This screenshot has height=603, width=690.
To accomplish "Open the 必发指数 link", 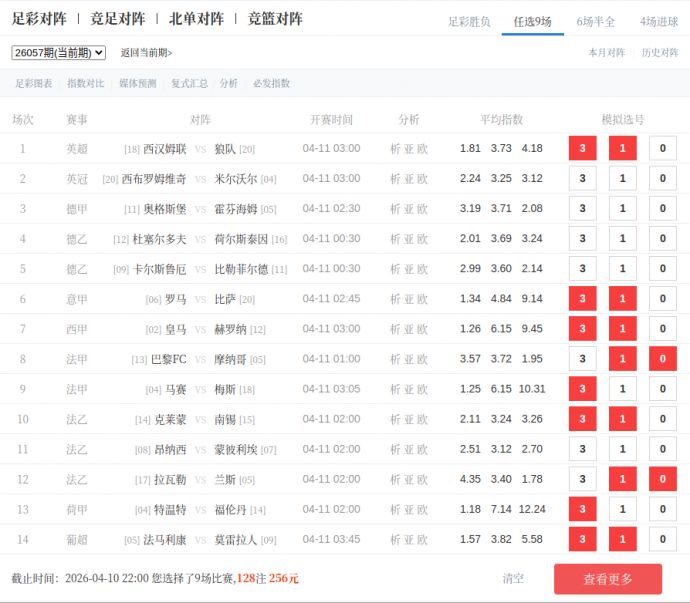I will pyautogui.click(x=271, y=84).
